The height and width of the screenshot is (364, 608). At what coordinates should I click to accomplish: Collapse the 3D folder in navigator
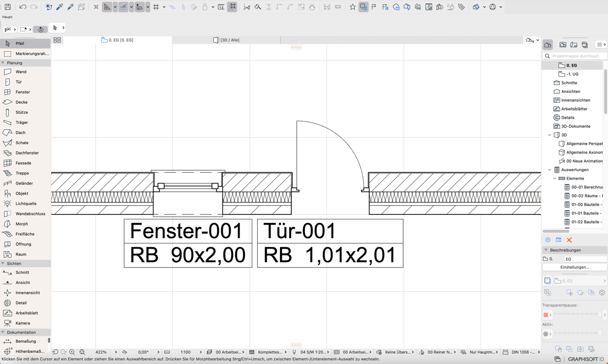click(550, 135)
